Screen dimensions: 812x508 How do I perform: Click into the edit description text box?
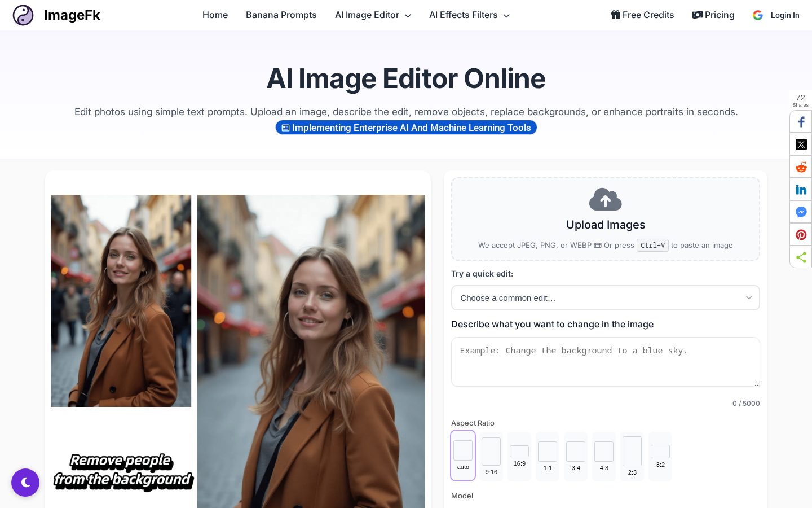[605, 362]
